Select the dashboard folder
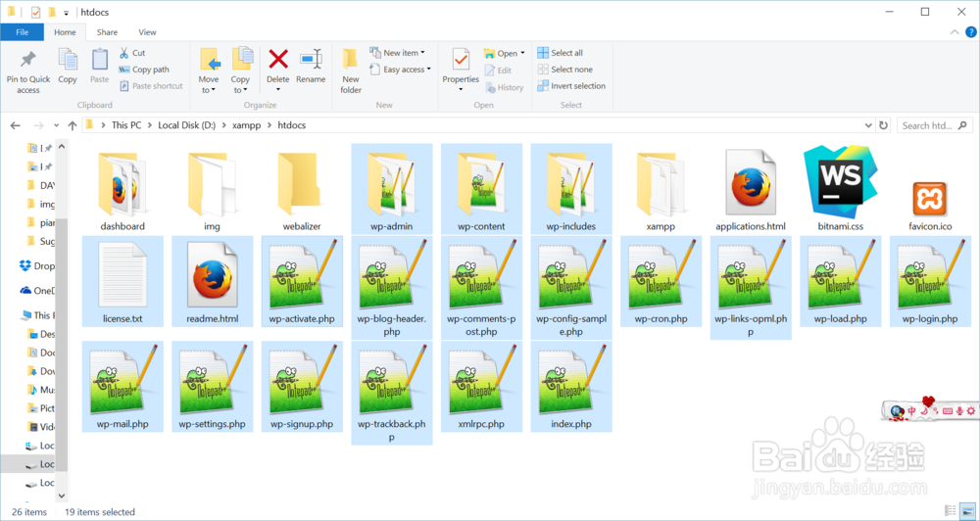Screen dimensions: 980x521 point(122,189)
